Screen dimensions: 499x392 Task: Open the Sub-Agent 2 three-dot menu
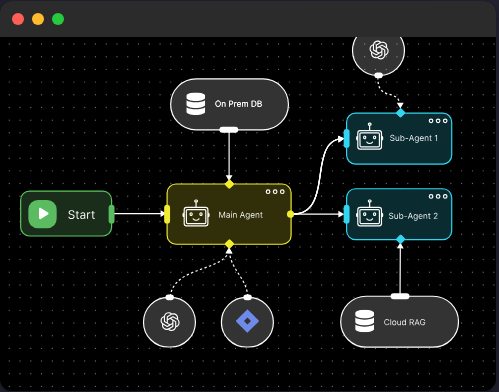[438, 196]
